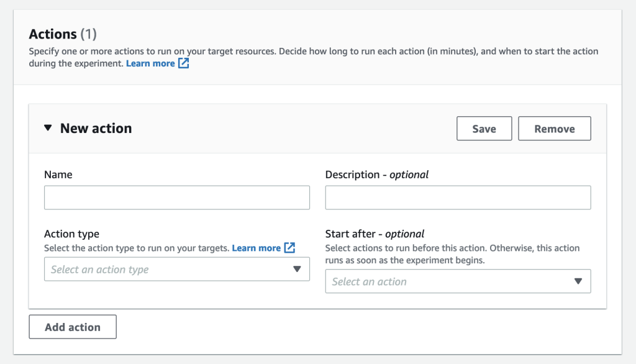
Task: Select the boxed arrow icon after Action type's Learn more
Action: [290, 248]
